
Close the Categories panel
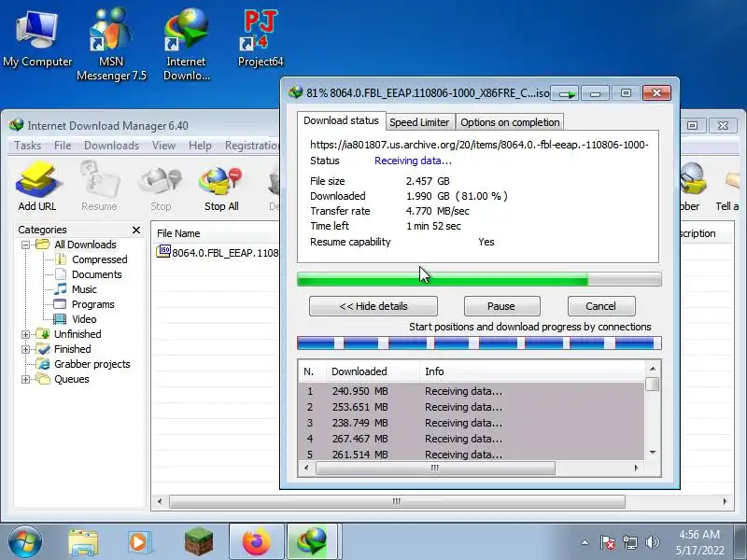click(136, 230)
